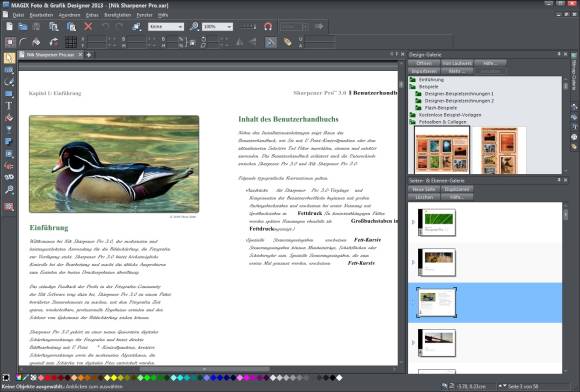This screenshot has width=580, height=392.
Task: Toggle the red magnet snapping icon
Action: [268, 26]
